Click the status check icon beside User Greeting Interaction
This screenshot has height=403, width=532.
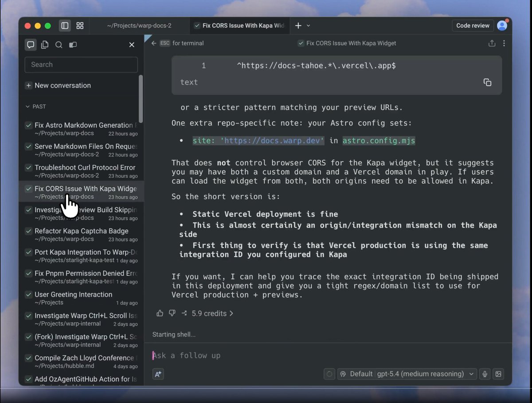click(x=28, y=295)
